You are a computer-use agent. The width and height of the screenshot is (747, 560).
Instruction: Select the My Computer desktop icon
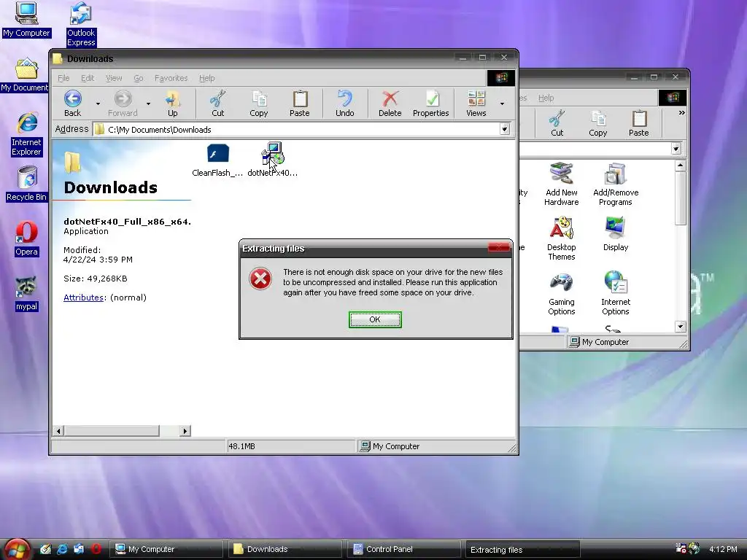(26, 20)
